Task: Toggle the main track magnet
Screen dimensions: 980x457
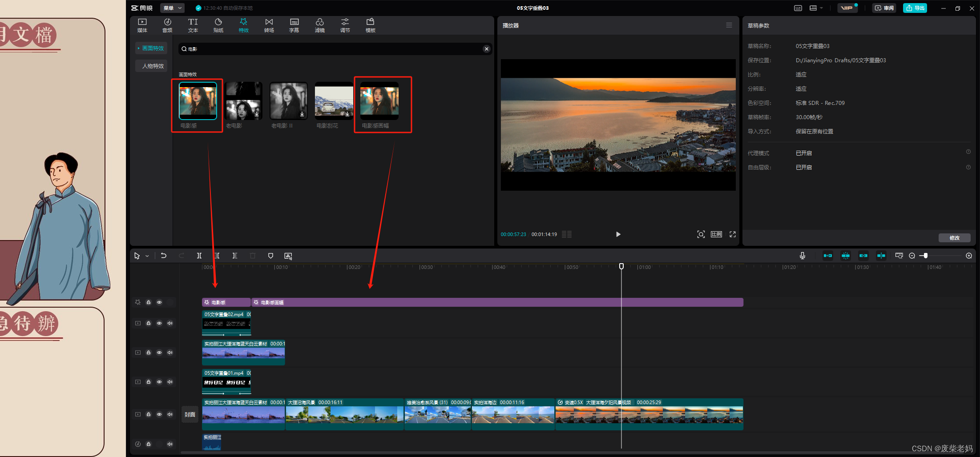Action: tap(828, 256)
